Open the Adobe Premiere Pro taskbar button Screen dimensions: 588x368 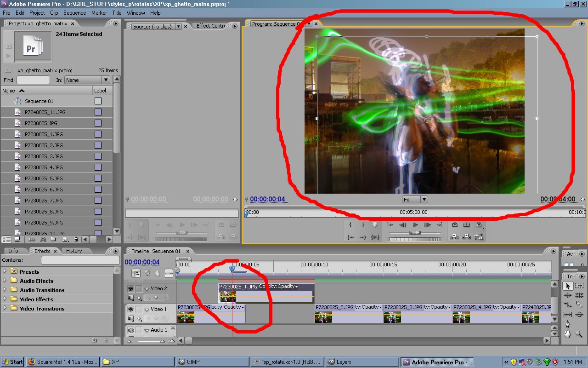(x=436, y=362)
